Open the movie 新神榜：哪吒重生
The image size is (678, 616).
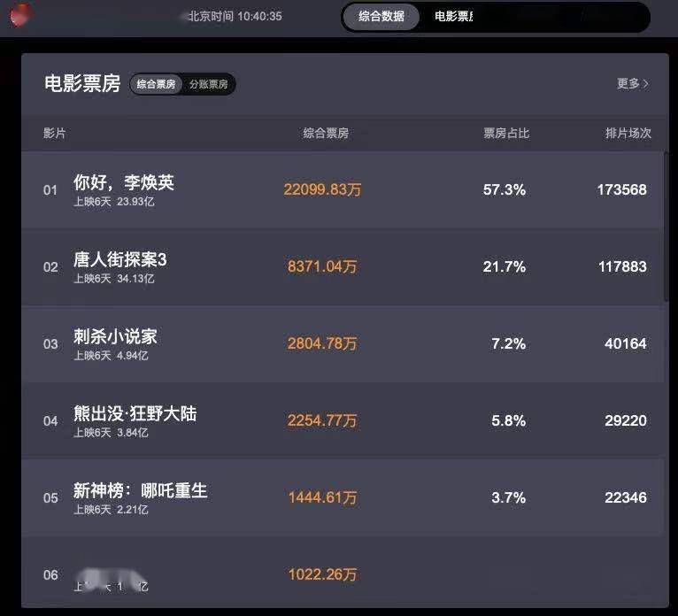141,490
